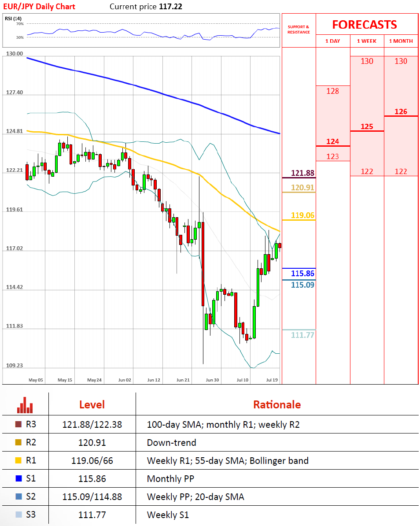This screenshot has height=526, width=420.
Task: Click the 122 value in 1 WEEK column
Action: coord(367,172)
